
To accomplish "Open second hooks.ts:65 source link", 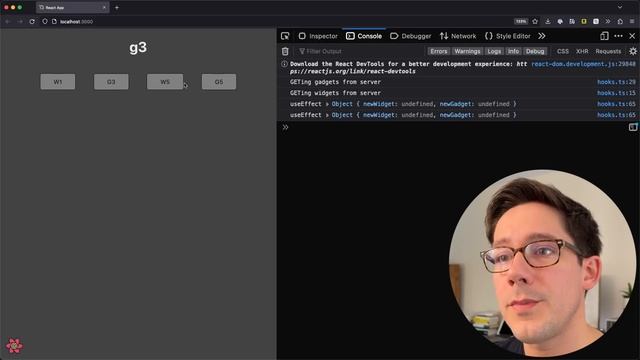I will pyautogui.click(x=616, y=115).
